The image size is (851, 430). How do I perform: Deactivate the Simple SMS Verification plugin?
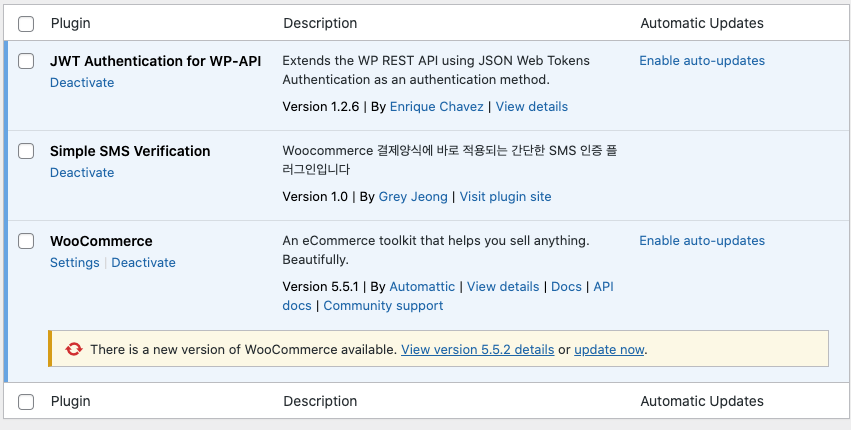82,173
